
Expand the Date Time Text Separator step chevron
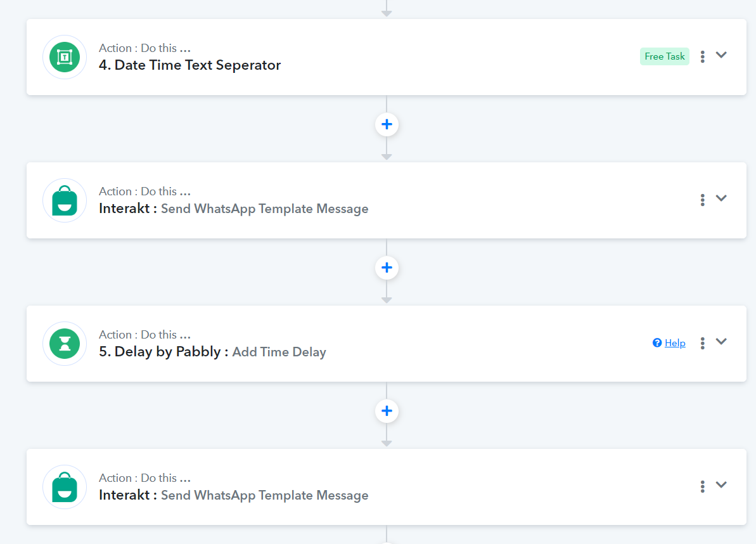[721, 55]
